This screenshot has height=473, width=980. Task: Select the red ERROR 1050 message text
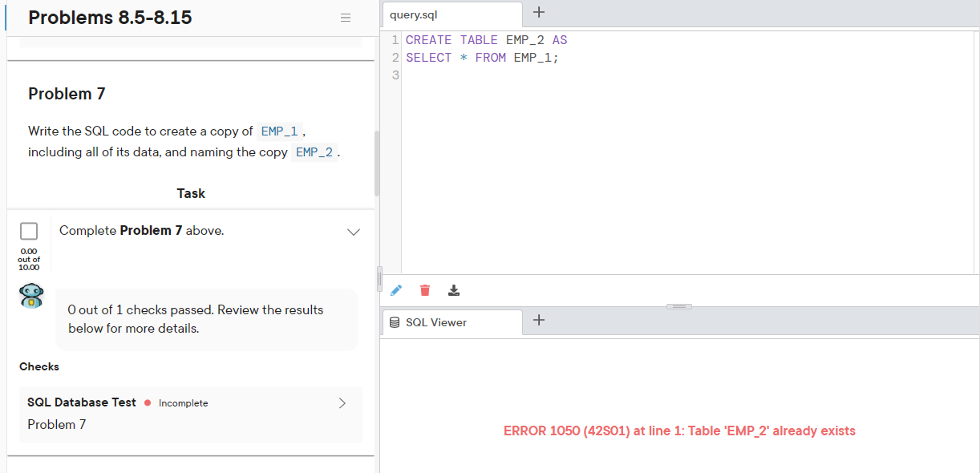pos(678,431)
